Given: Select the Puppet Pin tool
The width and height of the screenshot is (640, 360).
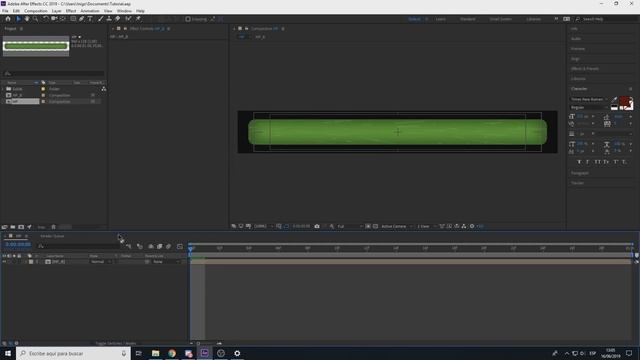Looking at the screenshot, I should pos(138,19).
